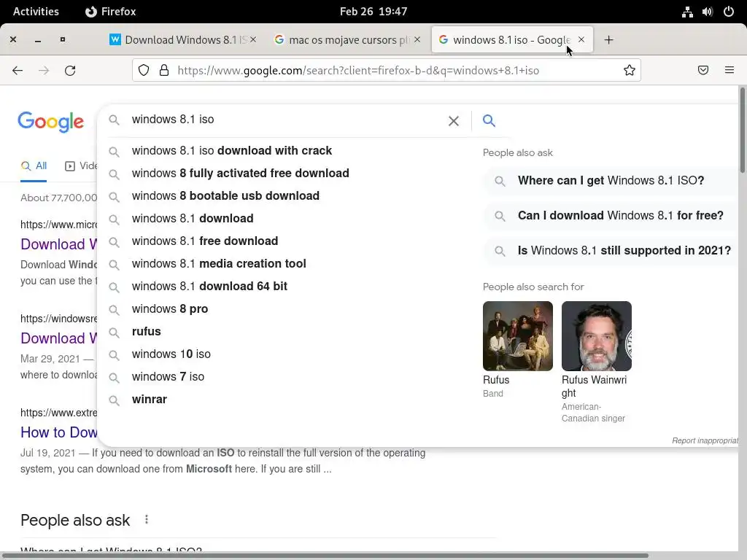The width and height of the screenshot is (747, 560).
Task: Open the Activities overview
Action: (36, 12)
